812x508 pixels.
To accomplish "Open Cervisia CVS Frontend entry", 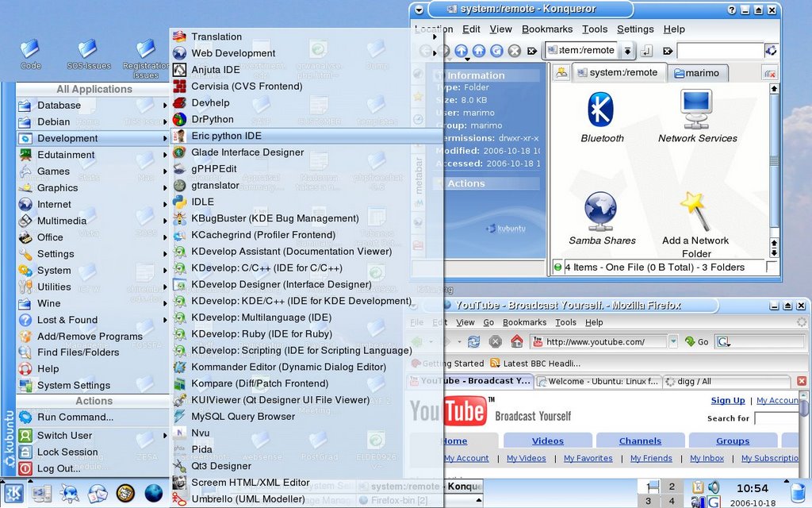I will pyautogui.click(x=308, y=86).
